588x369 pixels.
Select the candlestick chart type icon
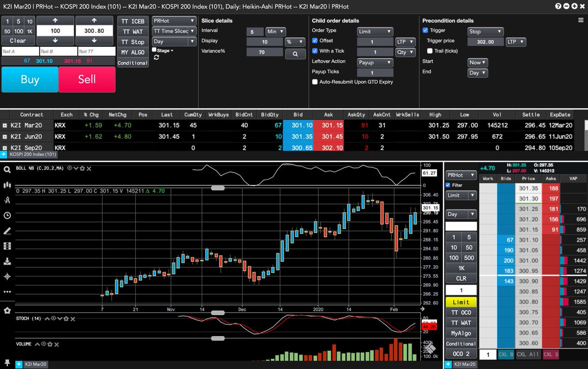7,185
